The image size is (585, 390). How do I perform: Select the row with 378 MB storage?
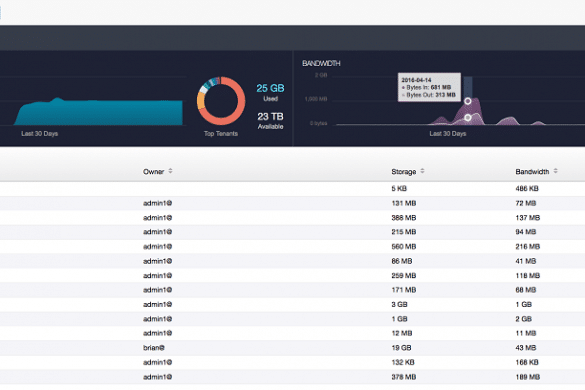(x=292, y=377)
